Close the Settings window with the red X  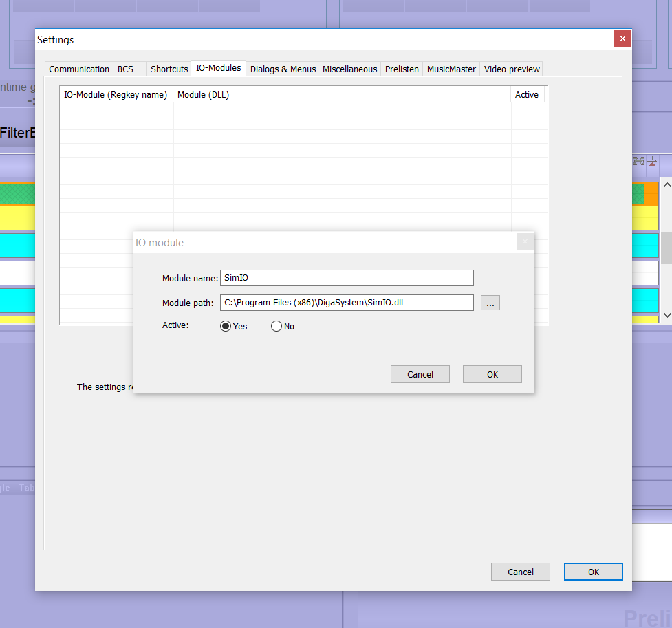[622, 39]
